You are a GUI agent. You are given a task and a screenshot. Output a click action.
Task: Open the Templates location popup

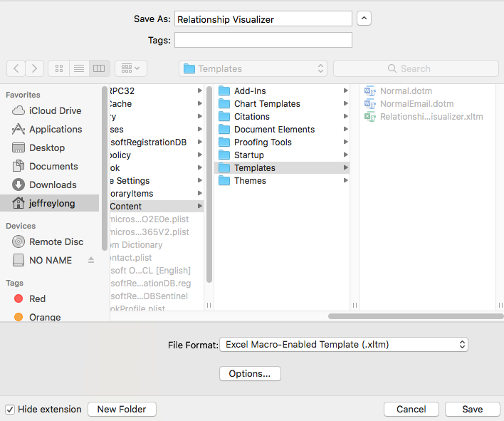253,68
